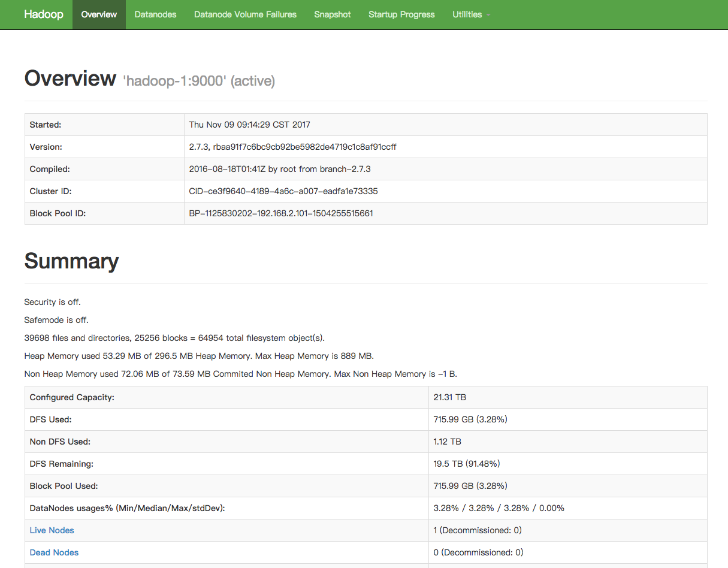Select the CID-ce3f9640 cluster ID value
Image resolution: width=728 pixels, height=568 pixels.
(x=283, y=191)
